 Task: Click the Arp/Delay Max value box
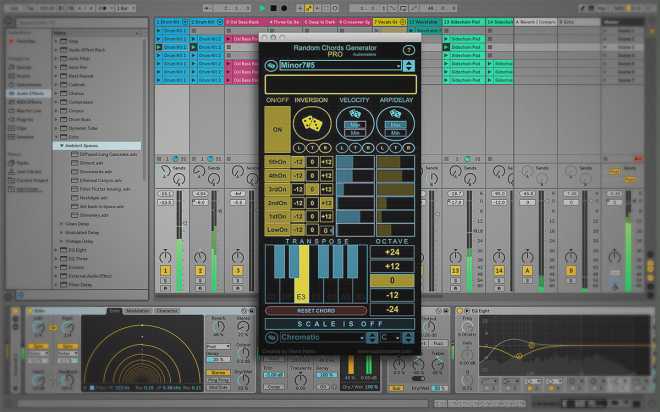coord(395,125)
